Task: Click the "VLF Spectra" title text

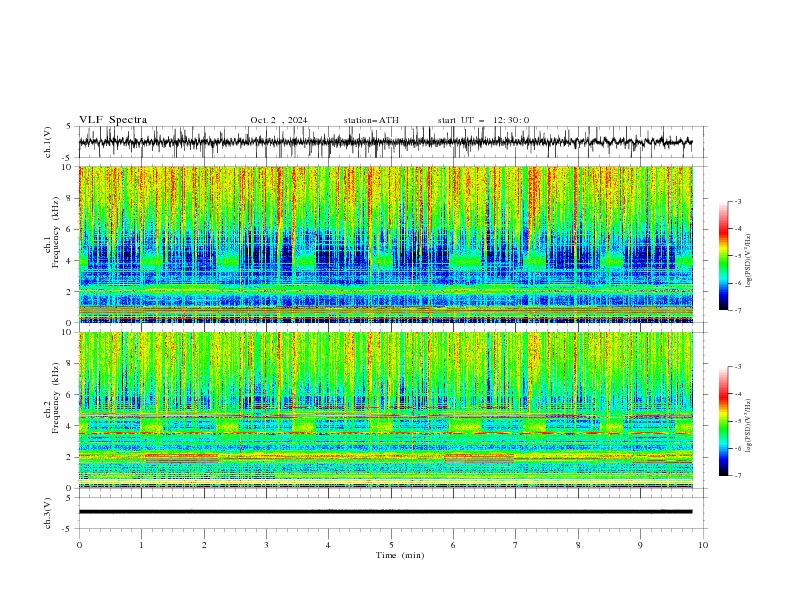Action: [x=113, y=120]
